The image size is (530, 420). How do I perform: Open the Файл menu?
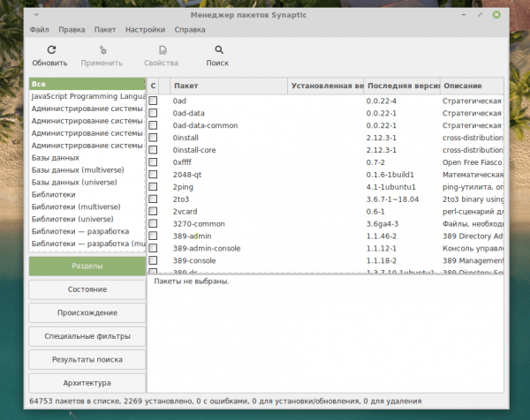[x=39, y=30]
